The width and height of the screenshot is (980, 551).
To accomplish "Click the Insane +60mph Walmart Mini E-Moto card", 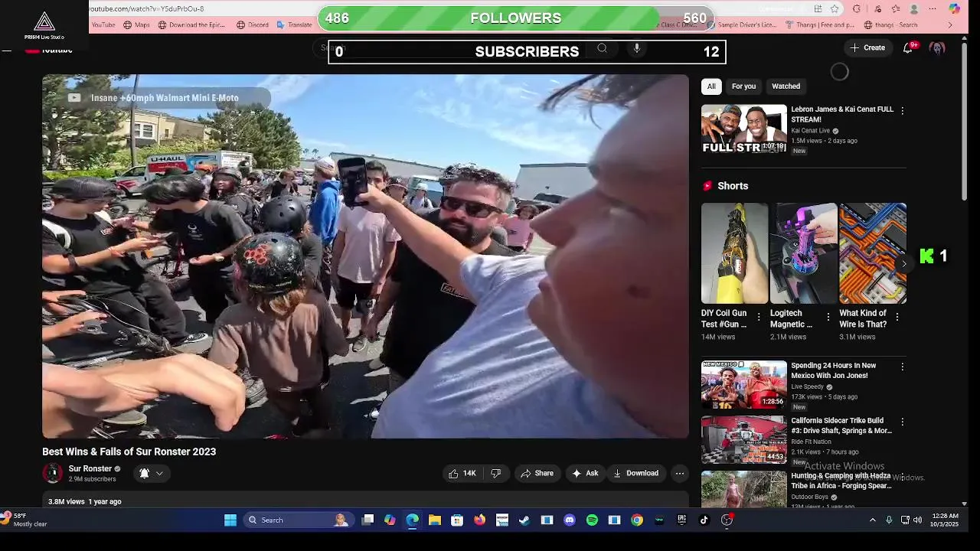I will [x=165, y=98].
